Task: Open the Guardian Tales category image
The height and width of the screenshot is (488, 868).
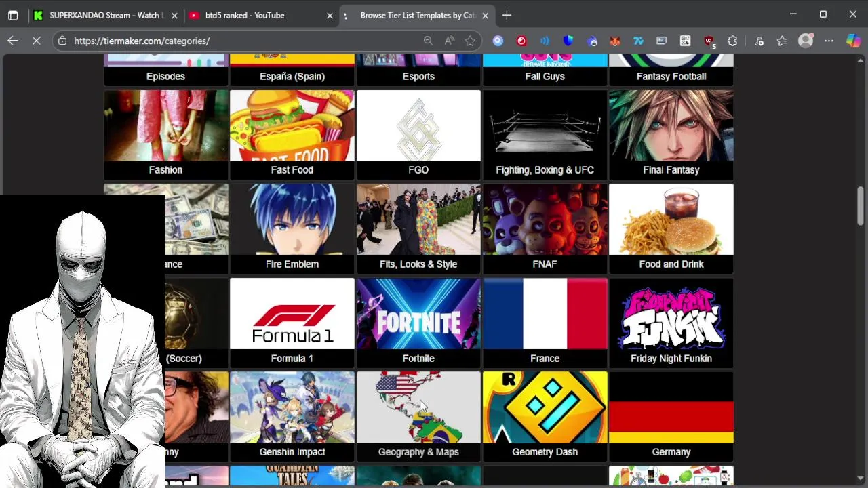Action: (292, 476)
